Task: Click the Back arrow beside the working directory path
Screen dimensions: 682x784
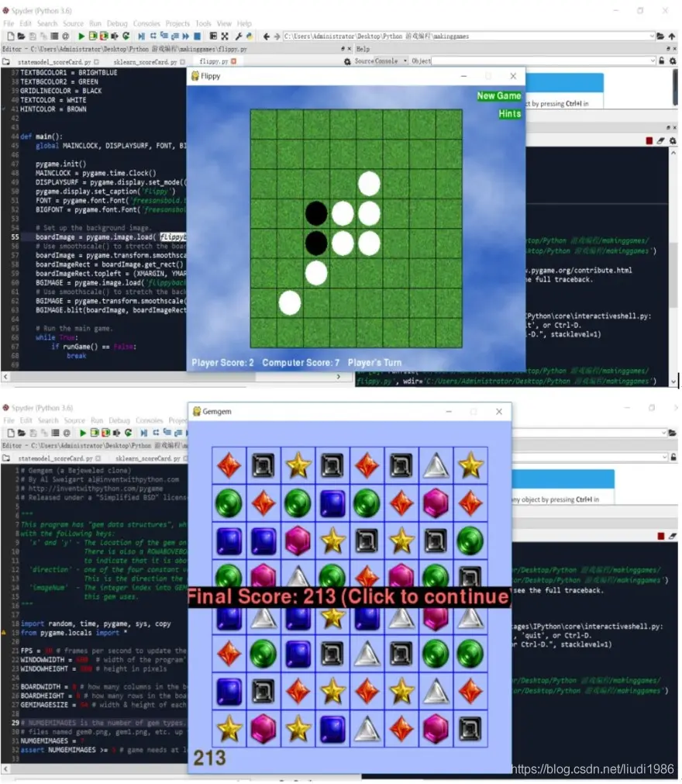Action: [267, 36]
